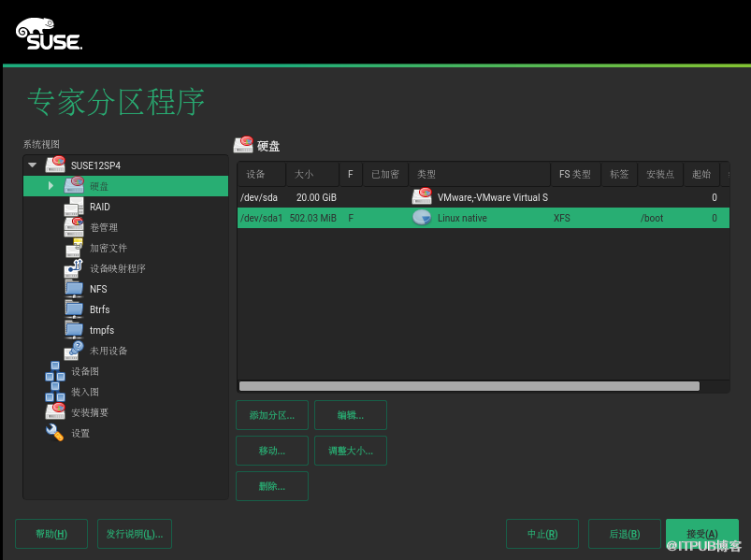Click the horizontal scrollbar under the table
751x560 pixels.
(x=469, y=386)
